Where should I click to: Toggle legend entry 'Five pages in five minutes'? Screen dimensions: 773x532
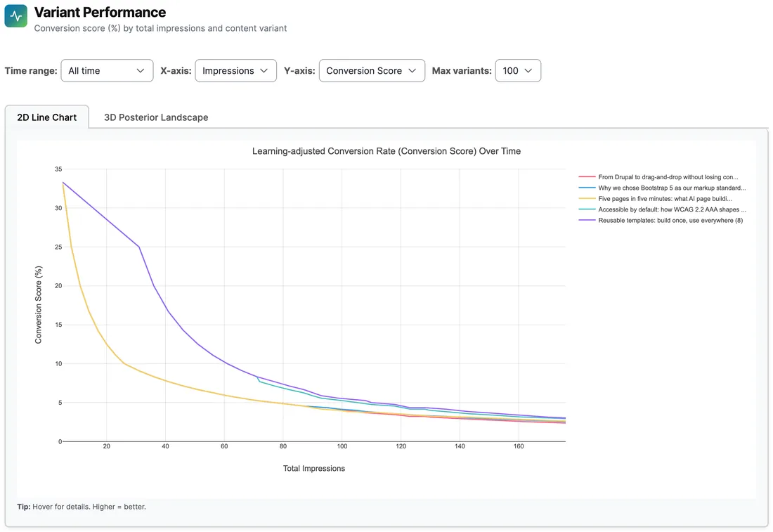(655, 199)
